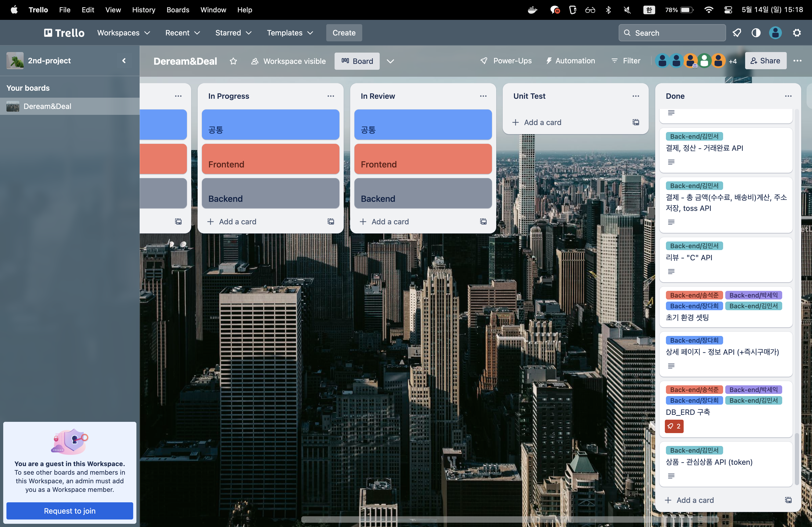Open the Automation lightning button
The image size is (812, 527).
click(x=570, y=61)
